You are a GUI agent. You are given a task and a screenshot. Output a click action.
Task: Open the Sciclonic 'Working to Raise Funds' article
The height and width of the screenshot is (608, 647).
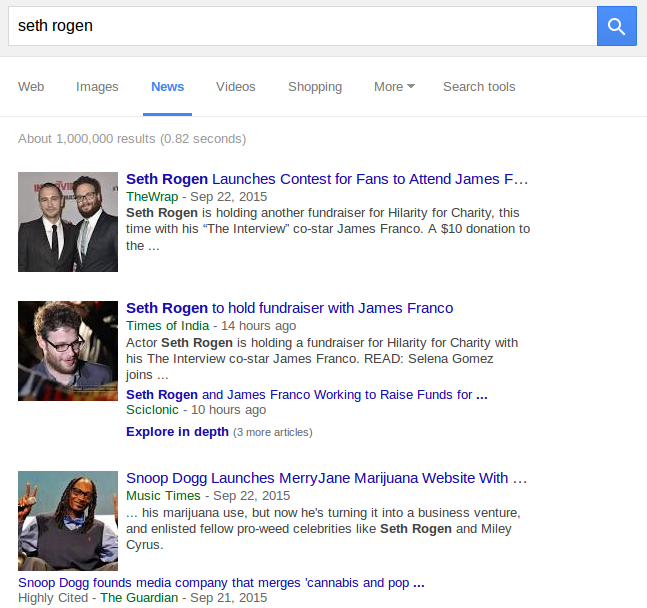coord(306,394)
